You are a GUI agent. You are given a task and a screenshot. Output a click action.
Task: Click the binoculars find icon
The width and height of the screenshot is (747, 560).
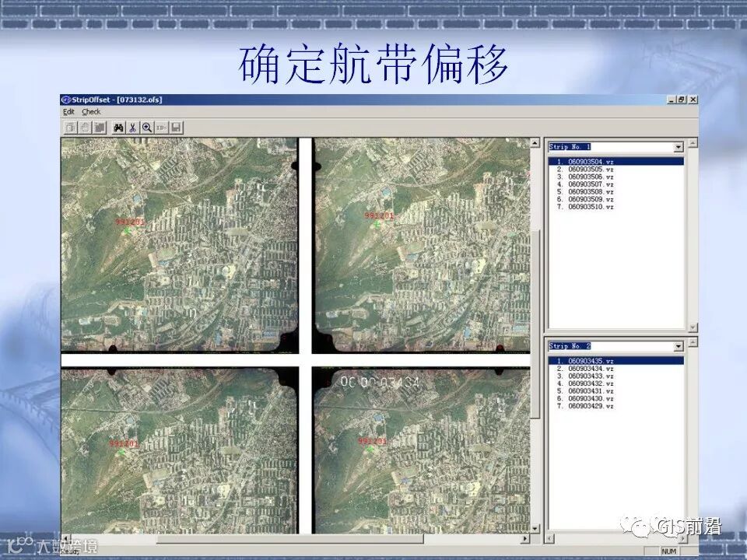(x=118, y=128)
